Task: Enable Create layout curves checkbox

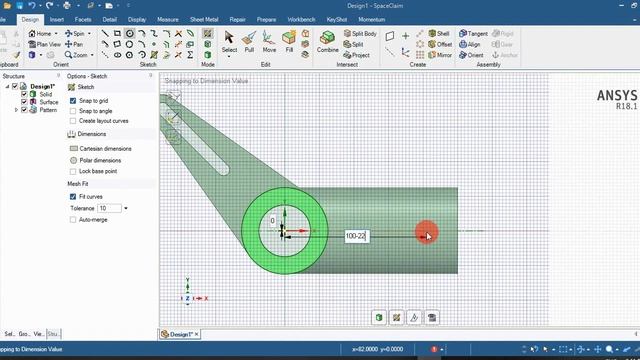Action: [73, 121]
